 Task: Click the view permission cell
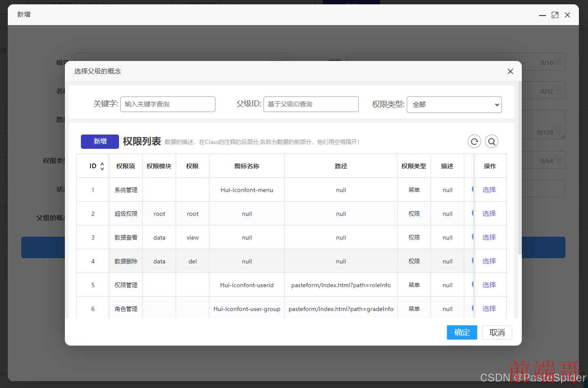193,237
